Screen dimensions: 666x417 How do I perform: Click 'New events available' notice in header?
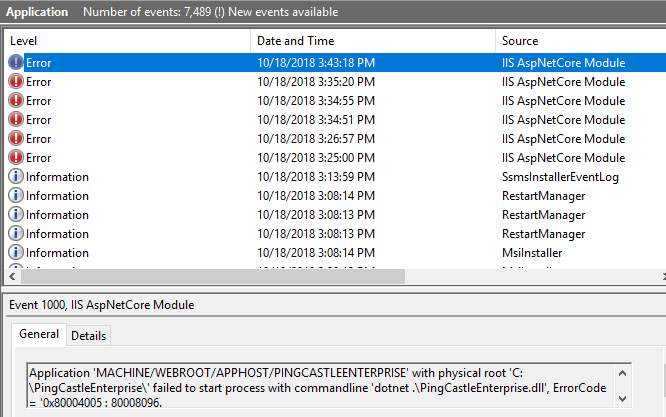point(283,12)
